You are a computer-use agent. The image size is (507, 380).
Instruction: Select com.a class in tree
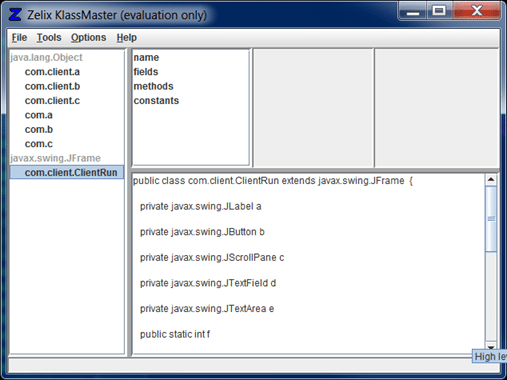(39, 115)
